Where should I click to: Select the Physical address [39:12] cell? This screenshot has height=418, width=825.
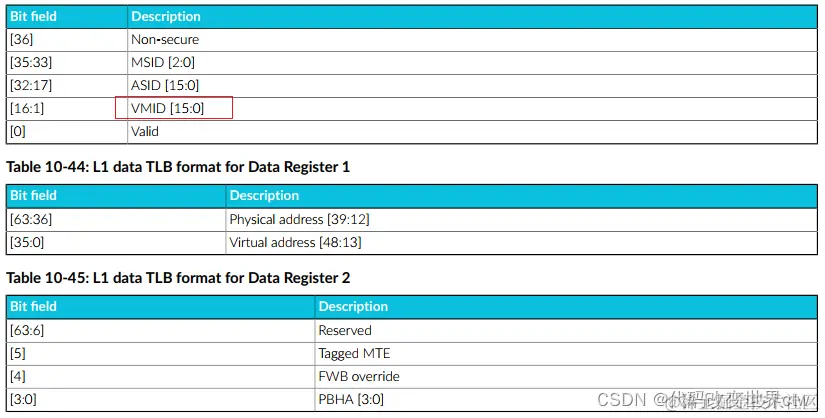521,219
